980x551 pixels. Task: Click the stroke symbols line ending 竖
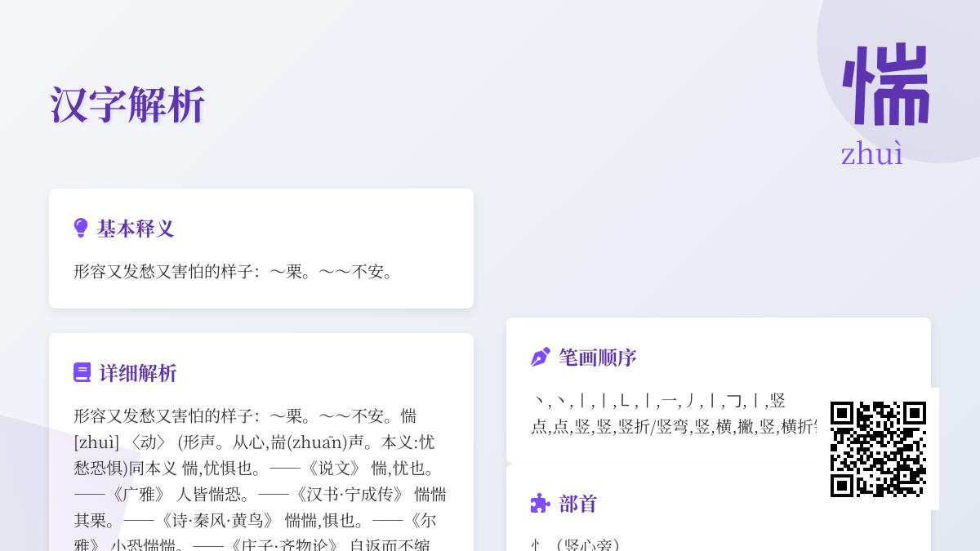(x=658, y=401)
